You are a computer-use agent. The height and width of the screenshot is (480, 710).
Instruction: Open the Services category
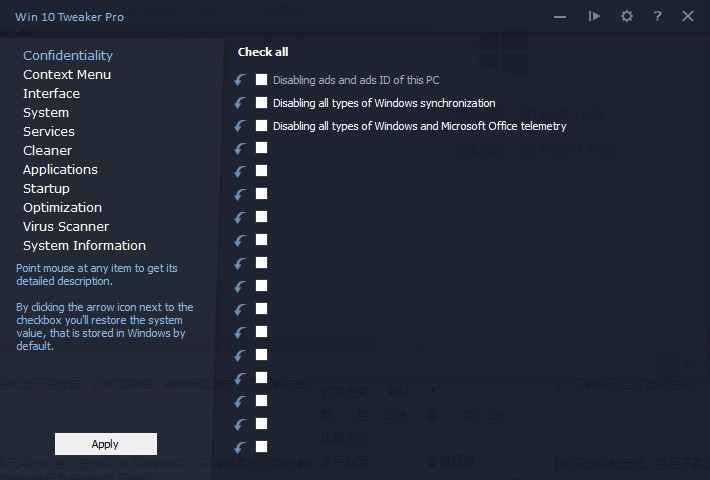click(49, 131)
